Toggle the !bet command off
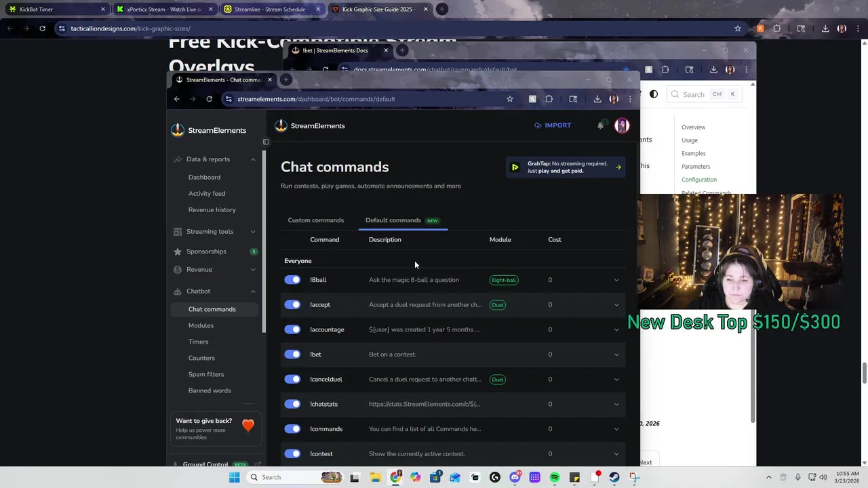The width and height of the screenshot is (868, 488). click(292, 354)
